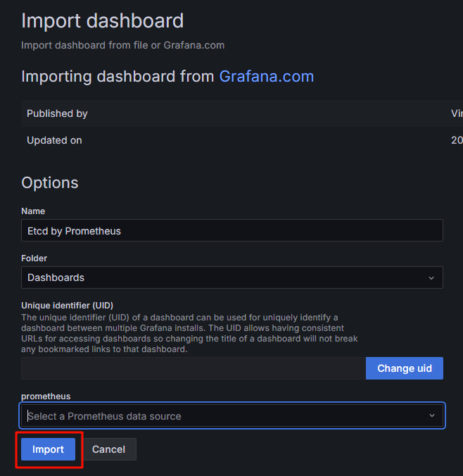Click the 'Folder' field label
The image size is (463, 476).
[x=34, y=258]
